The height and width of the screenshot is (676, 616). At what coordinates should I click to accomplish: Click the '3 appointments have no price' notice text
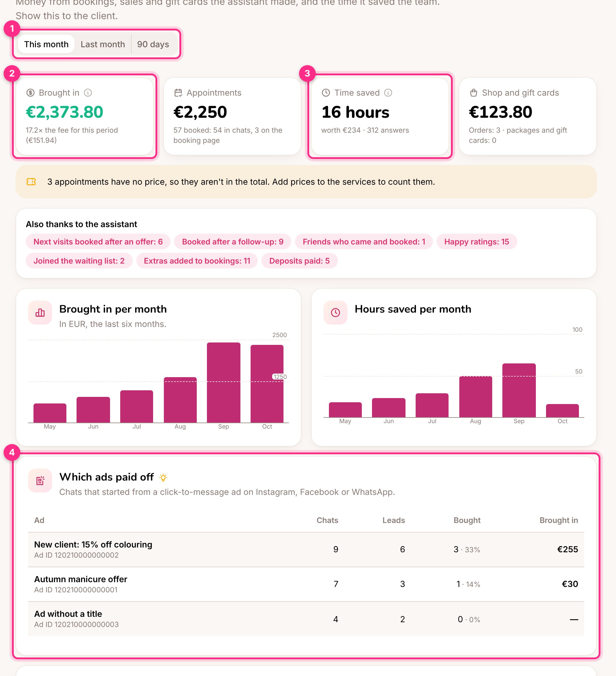(241, 182)
